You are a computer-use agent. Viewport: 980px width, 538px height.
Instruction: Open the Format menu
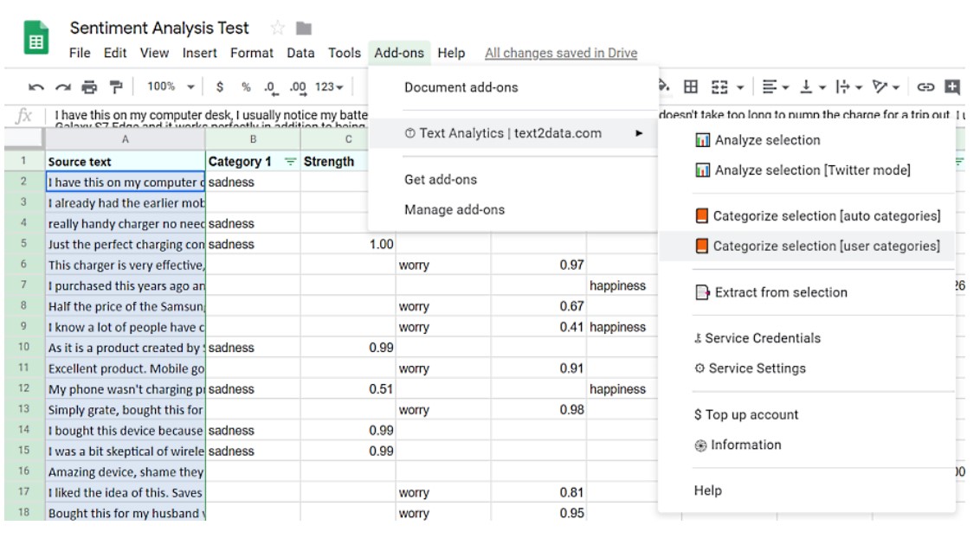[x=251, y=53]
